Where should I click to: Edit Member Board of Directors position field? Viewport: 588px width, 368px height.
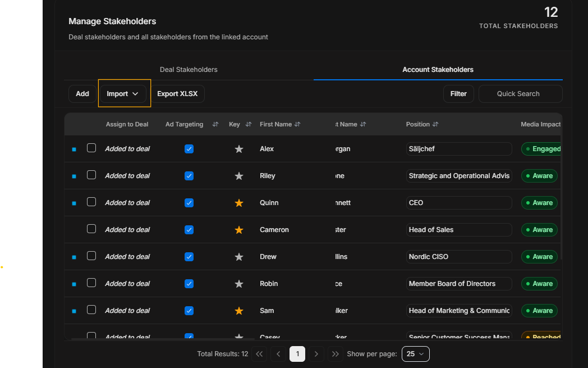[459, 284]
